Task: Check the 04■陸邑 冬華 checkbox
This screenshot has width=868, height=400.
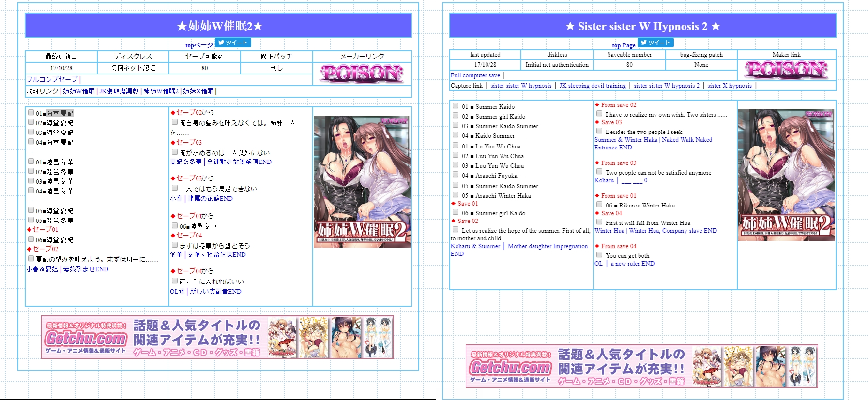Action: tap(31, 190)
